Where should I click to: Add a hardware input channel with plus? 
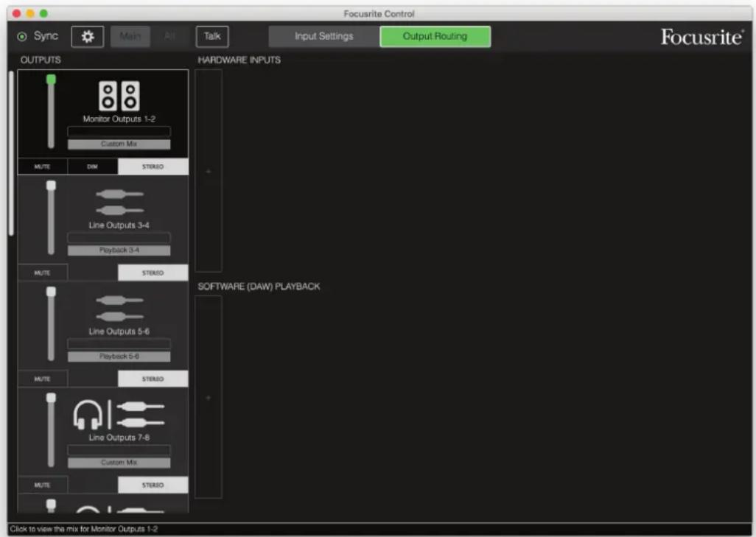tap(209, 171)
